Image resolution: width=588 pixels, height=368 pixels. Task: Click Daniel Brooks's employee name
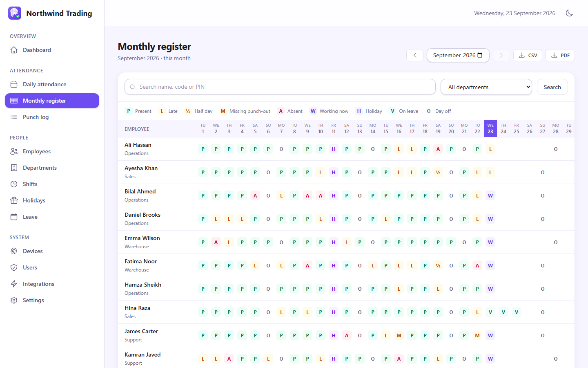(143, 215)
